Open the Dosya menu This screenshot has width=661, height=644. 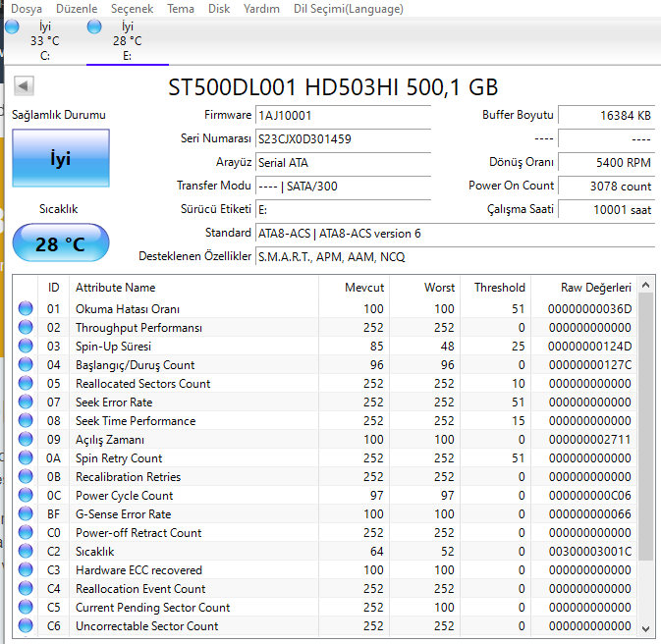(27, 9)
